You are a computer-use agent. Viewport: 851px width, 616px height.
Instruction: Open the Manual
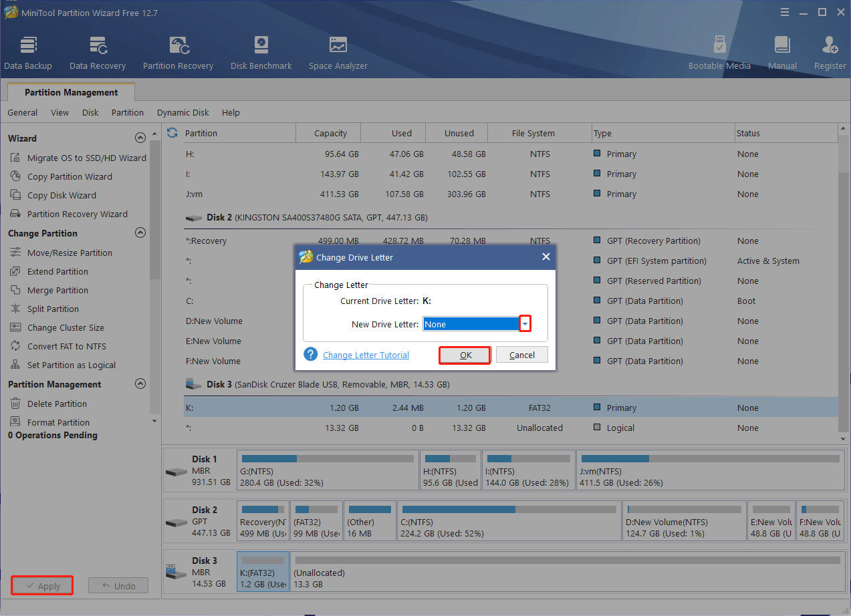[782, 53]
